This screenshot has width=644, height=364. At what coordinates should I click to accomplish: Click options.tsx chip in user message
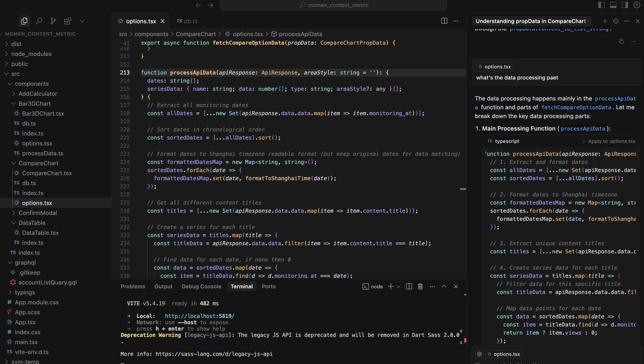(x=495, y=66)
